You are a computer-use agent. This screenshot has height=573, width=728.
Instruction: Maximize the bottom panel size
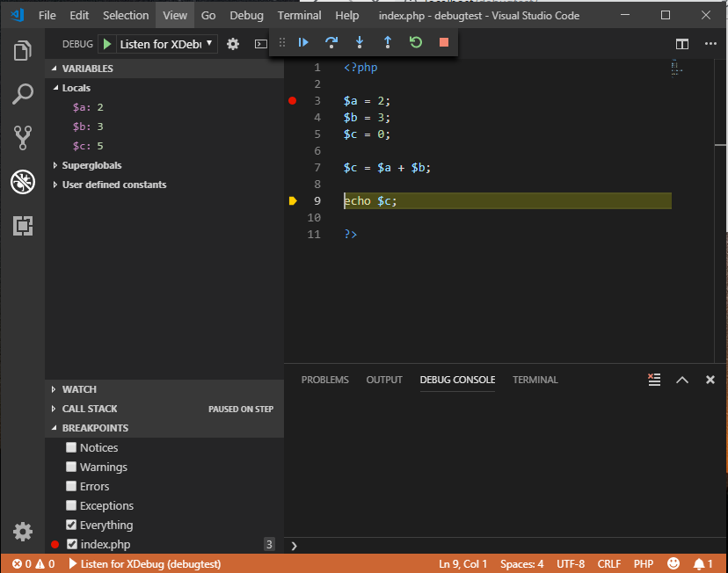(682, 380)
